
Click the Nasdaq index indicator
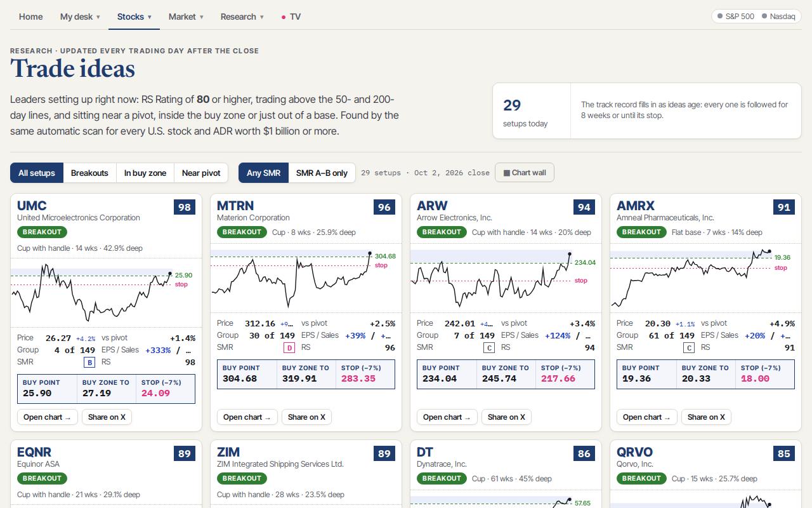coord(778,17)
